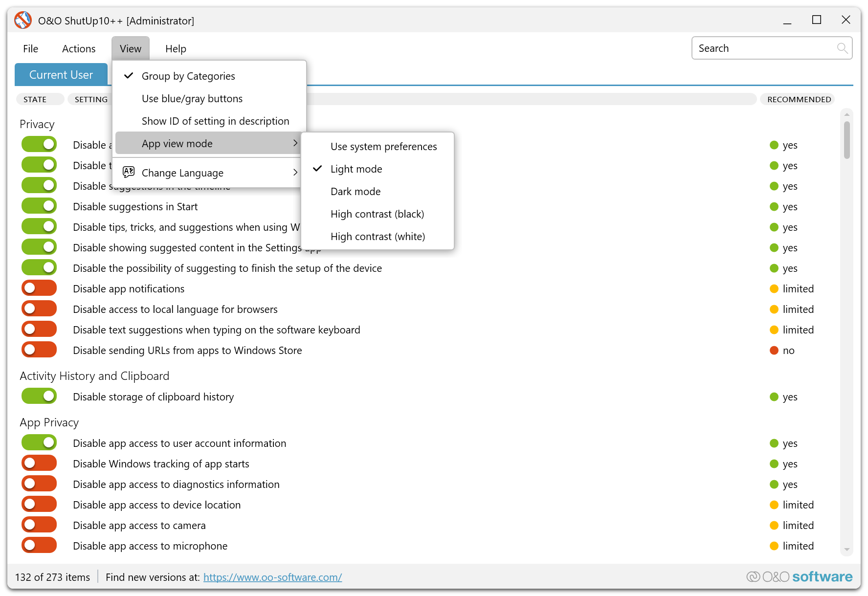Viewport: 868px width, 596px height.
Task: Click inside the Search input field
Action: tap(763, 48)
